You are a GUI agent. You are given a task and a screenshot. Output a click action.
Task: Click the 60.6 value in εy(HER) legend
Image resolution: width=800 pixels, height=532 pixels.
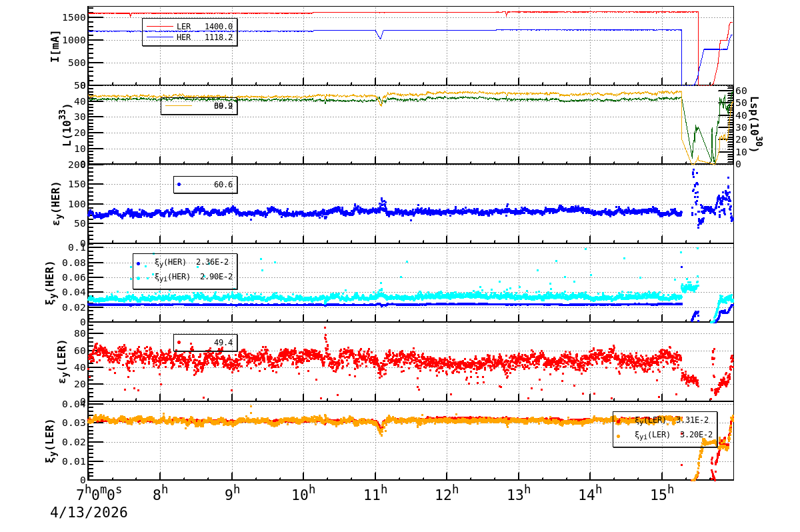click(223, 185)
